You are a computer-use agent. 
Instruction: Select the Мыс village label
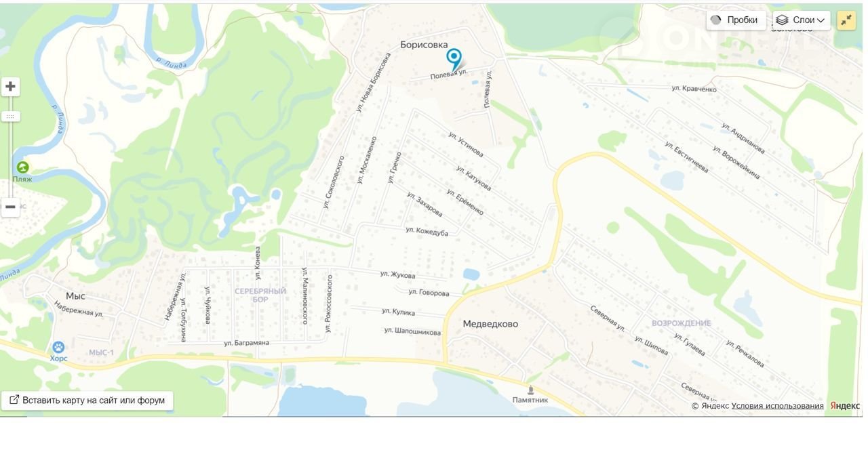76,296
